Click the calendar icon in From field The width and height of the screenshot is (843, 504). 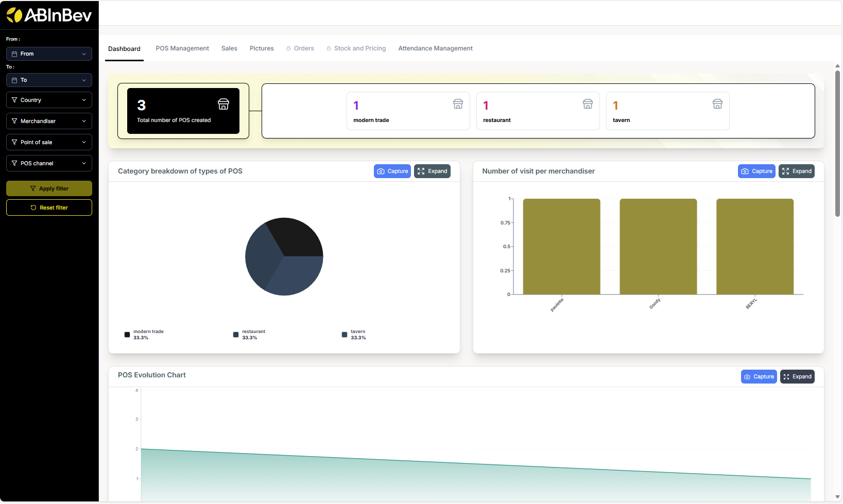(14, 54)
